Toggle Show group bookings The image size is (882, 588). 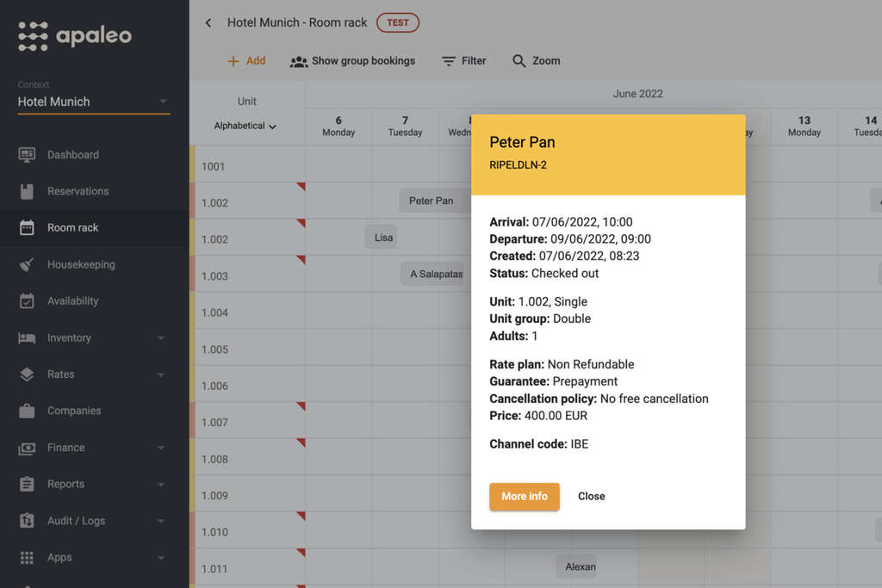(x=352, y=61)
